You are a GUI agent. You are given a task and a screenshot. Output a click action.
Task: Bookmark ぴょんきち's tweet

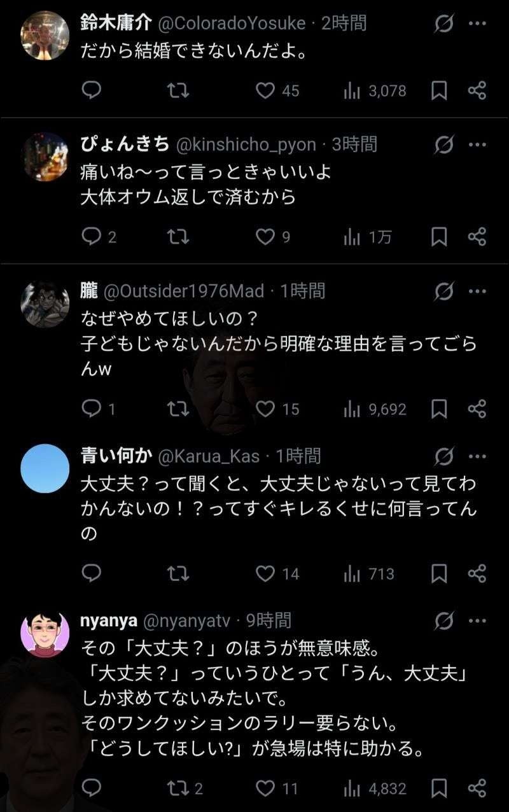tap(439, 237)
